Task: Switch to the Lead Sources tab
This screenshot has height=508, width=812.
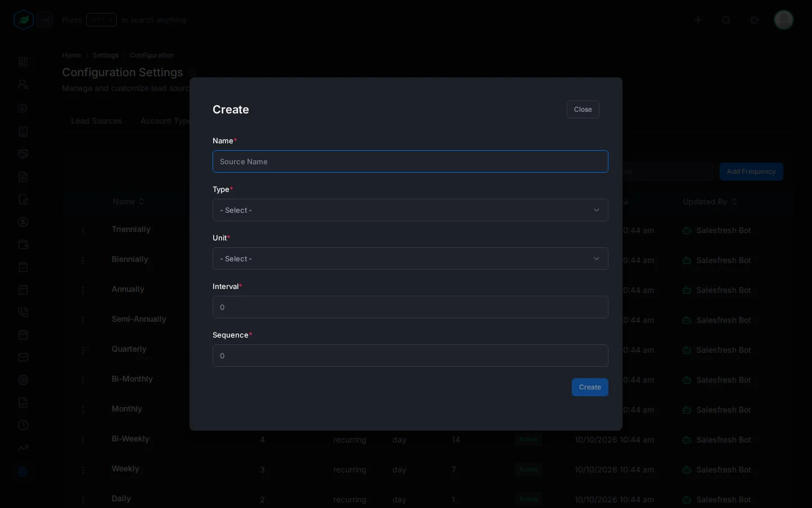Action: coord(96,121)
